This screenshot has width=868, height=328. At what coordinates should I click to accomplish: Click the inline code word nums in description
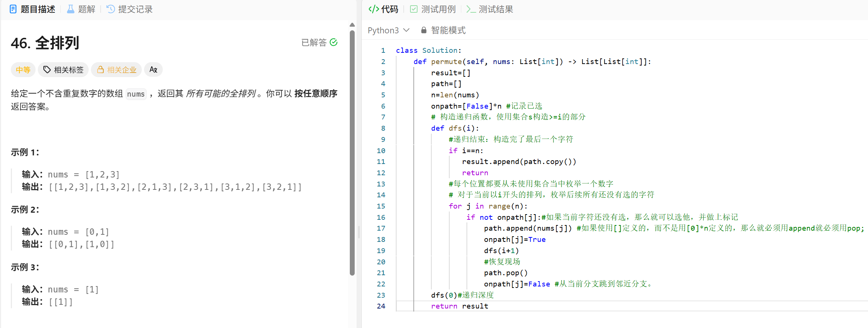point(136,94)
